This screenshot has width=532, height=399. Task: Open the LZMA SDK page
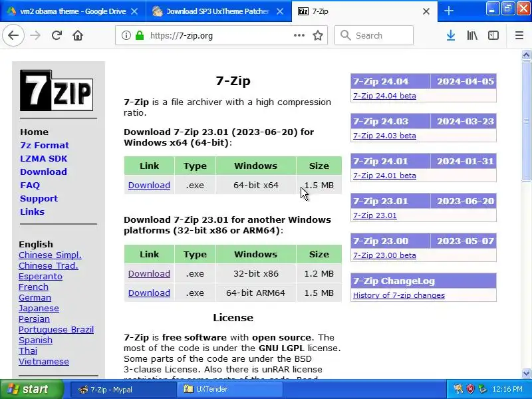click(44, 158)
